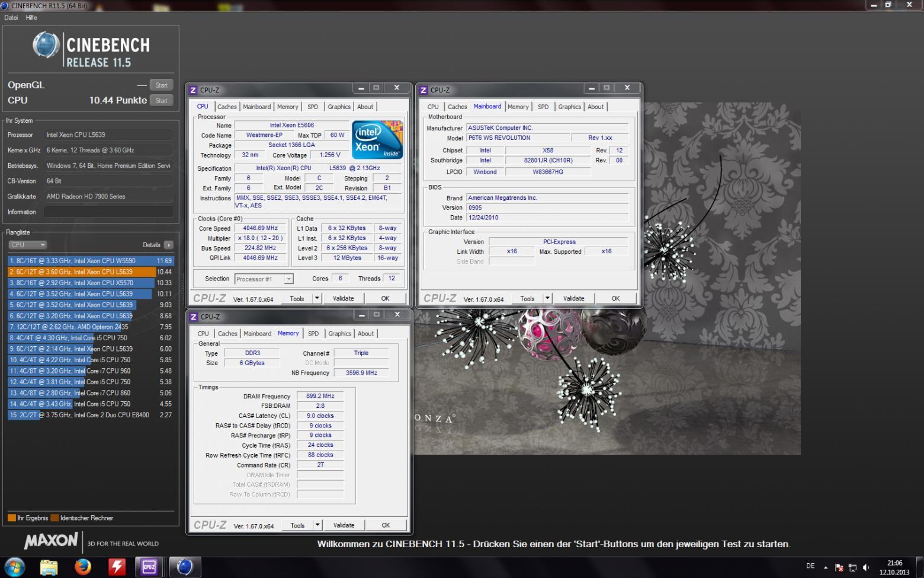Open the CPU ranking type dropdown
Screen dimensions: 924x578
point(27,245)
